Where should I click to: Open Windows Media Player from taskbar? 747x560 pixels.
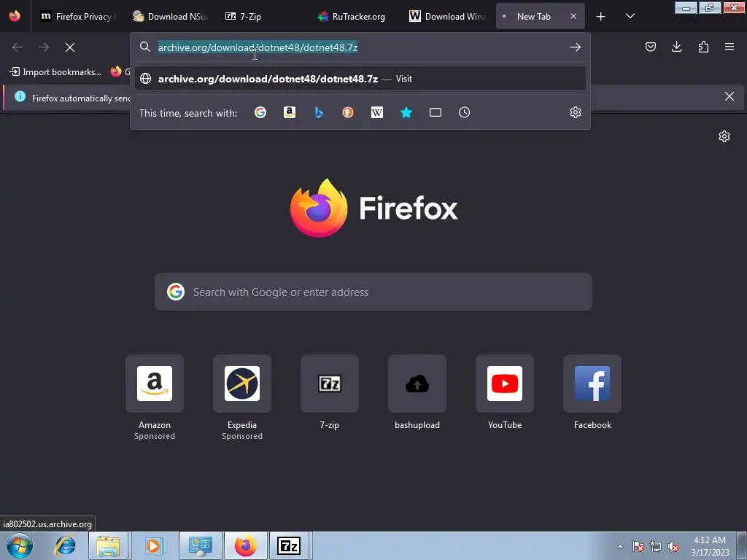[153, 545]
